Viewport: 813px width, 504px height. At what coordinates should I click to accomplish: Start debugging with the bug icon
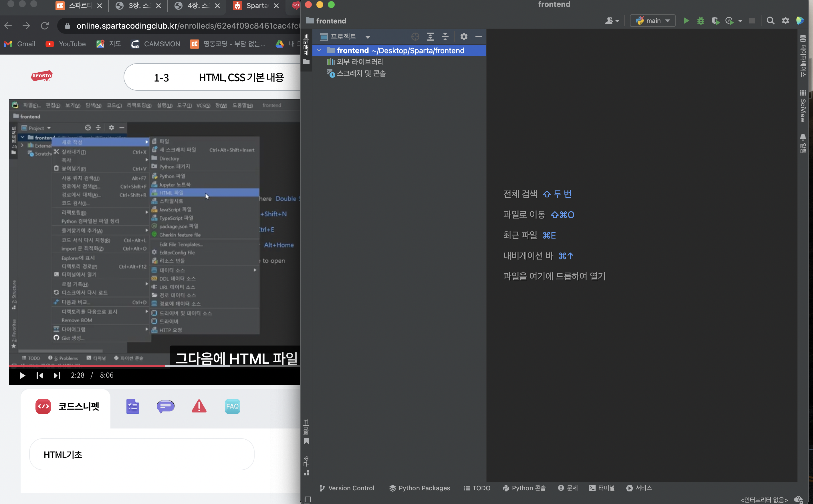700,21
